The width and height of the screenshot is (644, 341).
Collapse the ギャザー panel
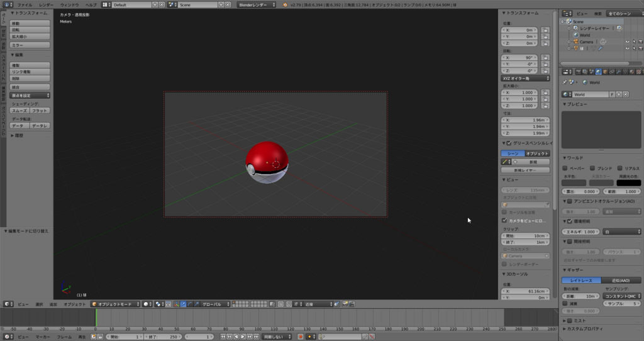[574, 270]
